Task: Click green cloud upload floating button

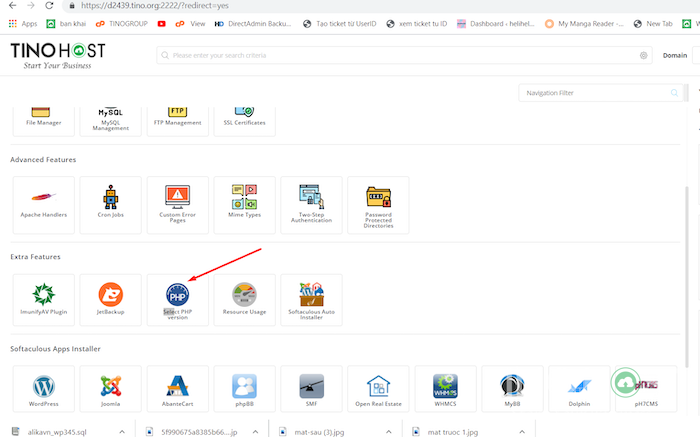Action: [625, 382]
